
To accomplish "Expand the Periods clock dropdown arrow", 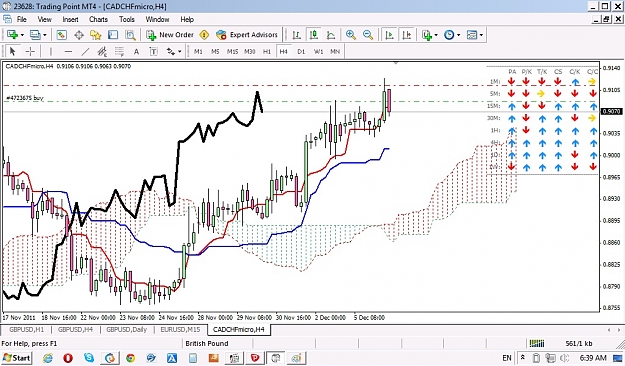I will [458, 35].
